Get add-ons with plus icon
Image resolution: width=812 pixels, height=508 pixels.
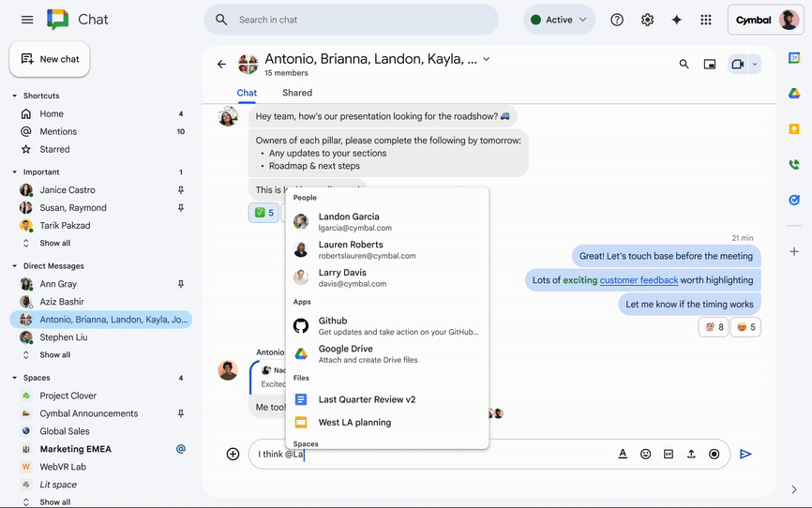click(794, 252)
